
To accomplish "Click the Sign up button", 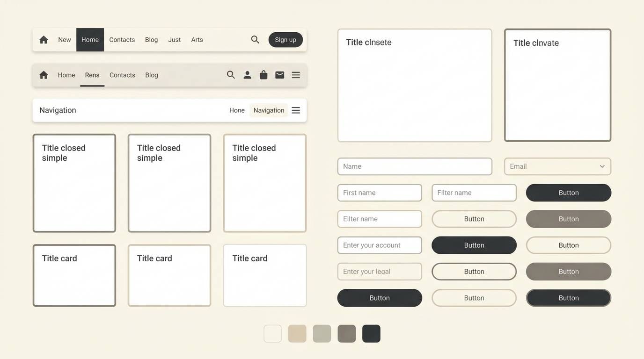I will pos(285,38).
